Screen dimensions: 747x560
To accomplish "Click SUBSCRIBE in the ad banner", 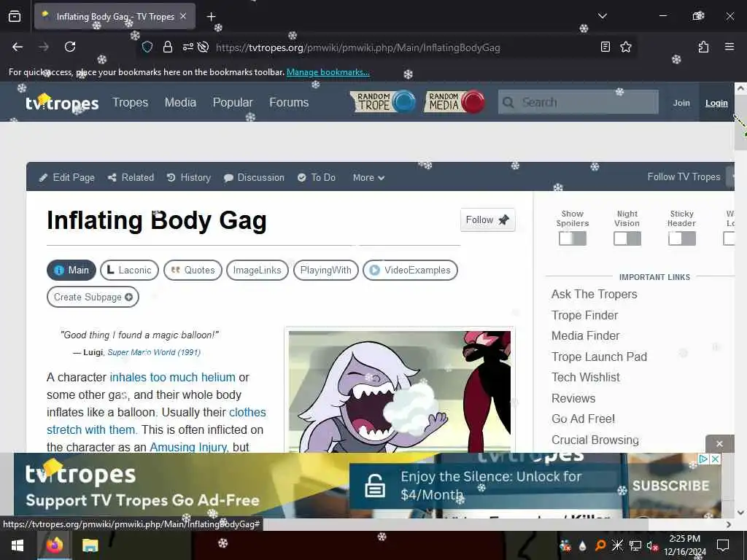I will click(x=671, y=486).
